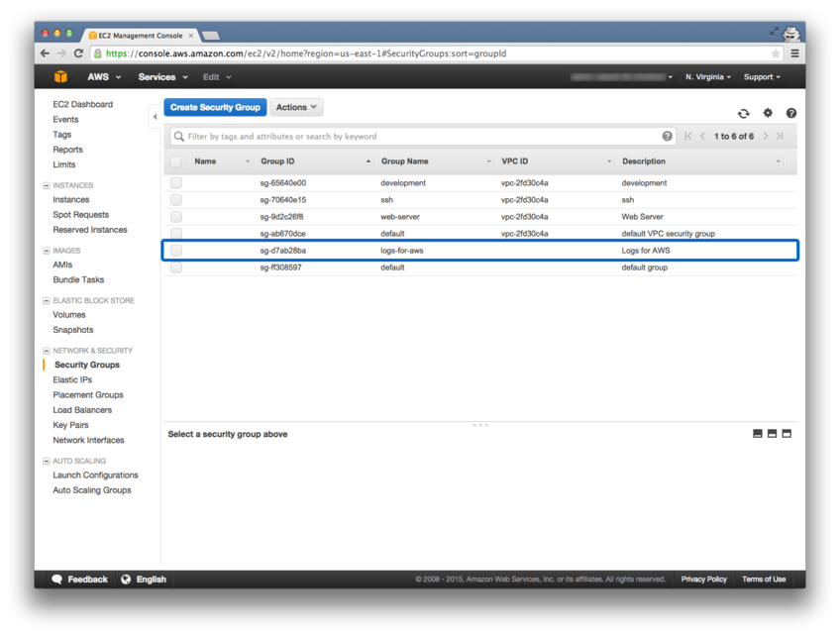This screenshot has width=840, height=636.
Task: Click the Description column sort arrow
Action: click(778, 161)
